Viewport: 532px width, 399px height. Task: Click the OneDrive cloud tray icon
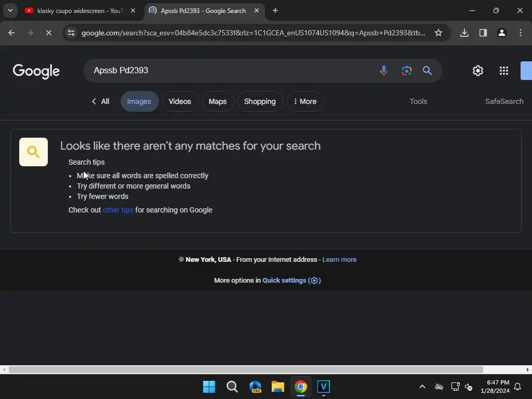pyautogui.click(x=439, y=387)
